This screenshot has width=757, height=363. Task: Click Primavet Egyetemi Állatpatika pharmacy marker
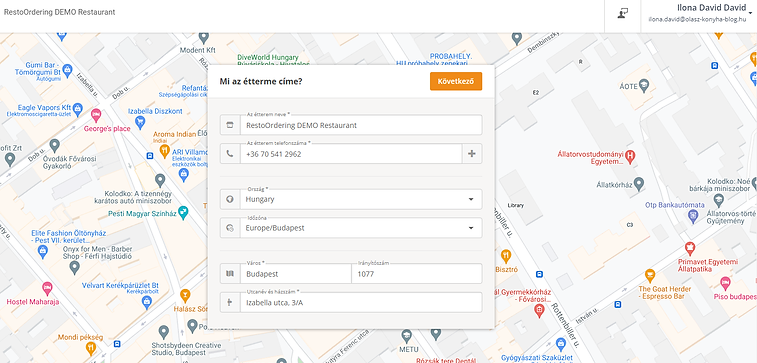pos(690,249)
